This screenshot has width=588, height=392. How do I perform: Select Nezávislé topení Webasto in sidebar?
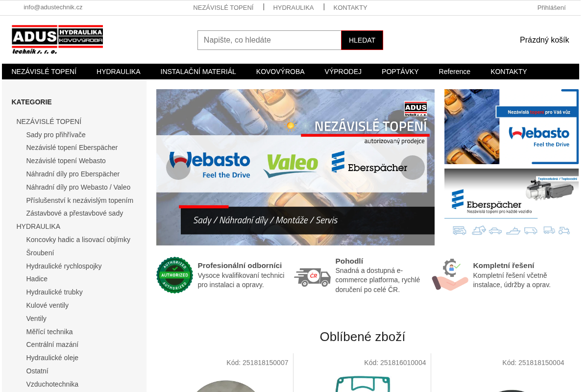tap(66, 161)
